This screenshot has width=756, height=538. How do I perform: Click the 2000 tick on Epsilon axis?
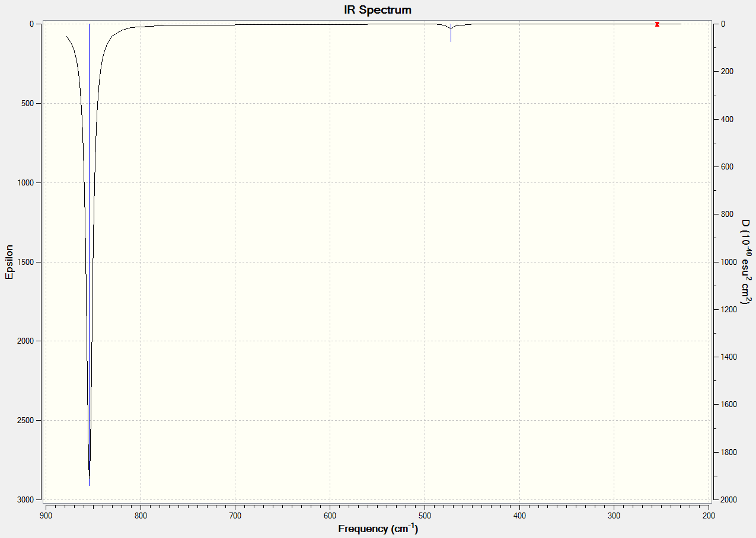[x=27, y=341]
